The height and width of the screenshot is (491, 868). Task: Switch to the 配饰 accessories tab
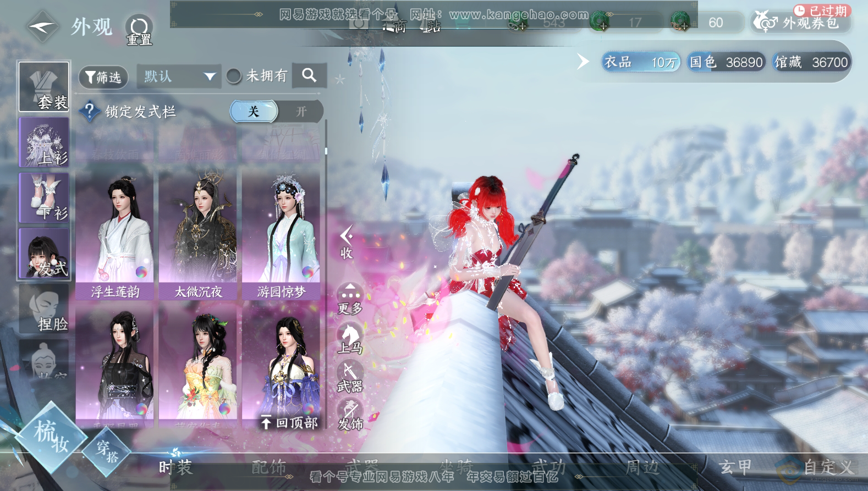(269, 467)
